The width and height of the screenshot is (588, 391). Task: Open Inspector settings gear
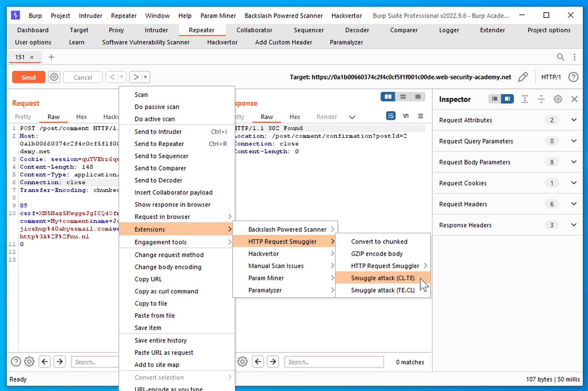click(558, 99)
